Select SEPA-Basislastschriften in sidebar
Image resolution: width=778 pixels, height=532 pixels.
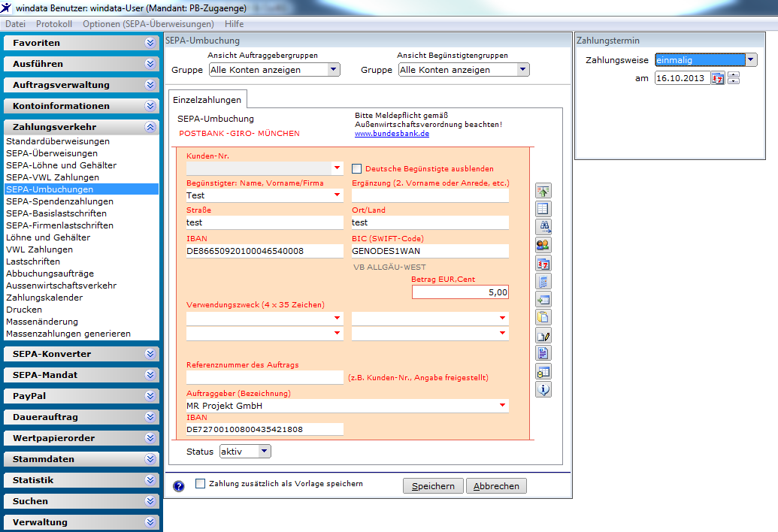coord(56,213)
